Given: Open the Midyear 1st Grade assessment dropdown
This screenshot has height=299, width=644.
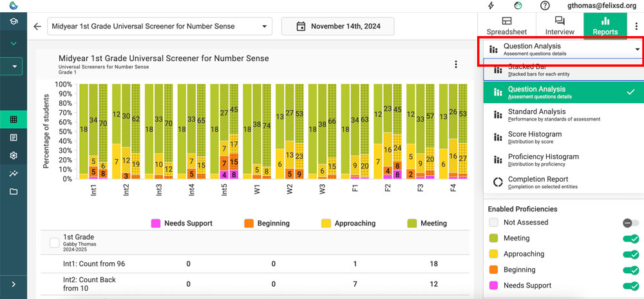Looking at the screenshot, I should tap(160, 26).
